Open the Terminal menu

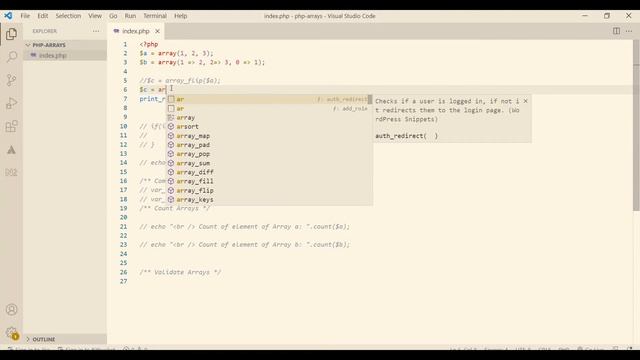tap(155, 16)
